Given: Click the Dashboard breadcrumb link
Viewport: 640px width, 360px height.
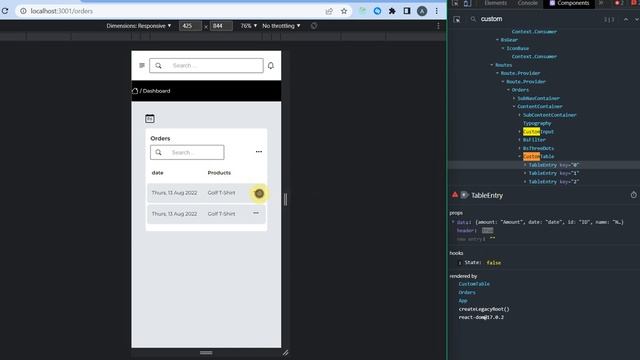Looking at the screenshot, I should click(156, 91).
